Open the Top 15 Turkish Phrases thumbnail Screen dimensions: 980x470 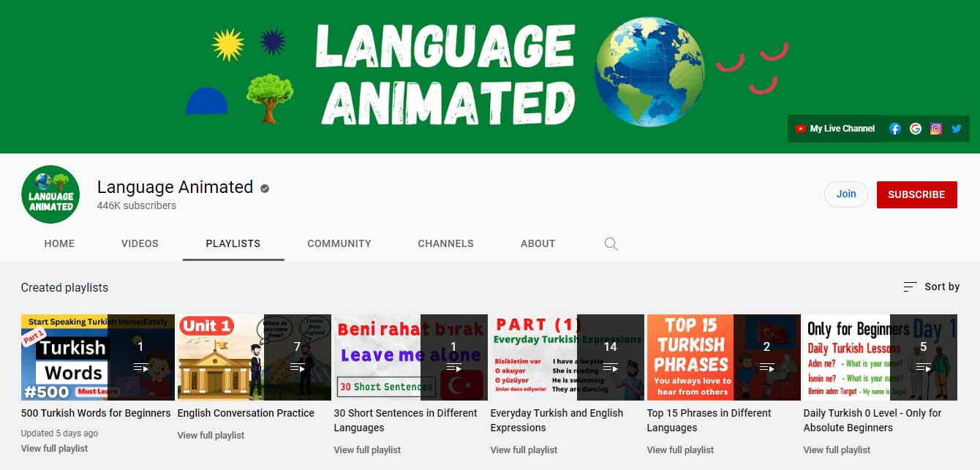[x=724, y=357]
